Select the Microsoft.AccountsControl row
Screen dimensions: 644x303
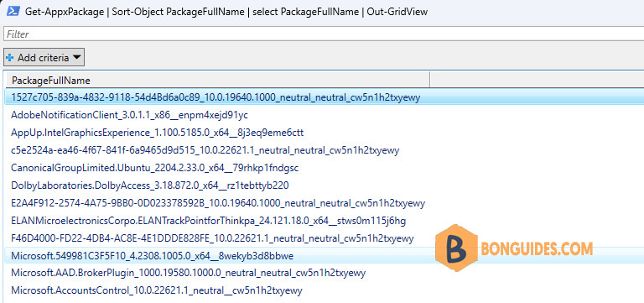324,290
